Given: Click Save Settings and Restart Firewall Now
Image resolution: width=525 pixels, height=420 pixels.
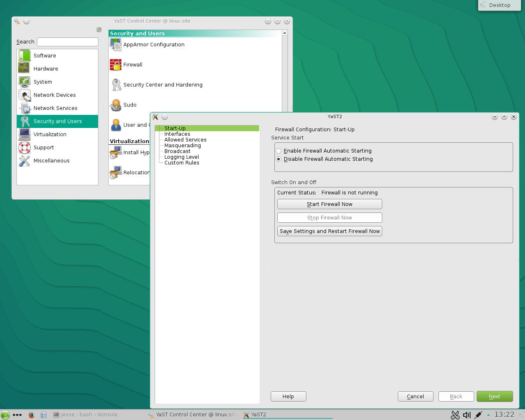Looking at the screenshot, I should pyautogui.click(x=330, y=231).
